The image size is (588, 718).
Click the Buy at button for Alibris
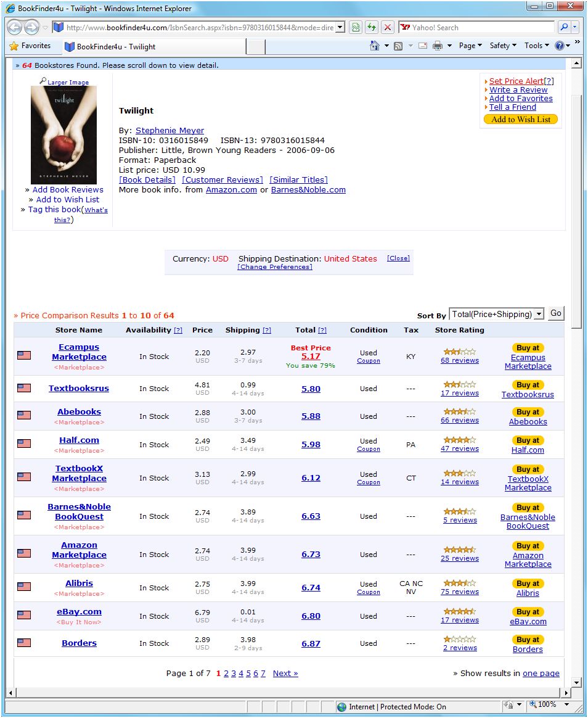coord(528,584)
